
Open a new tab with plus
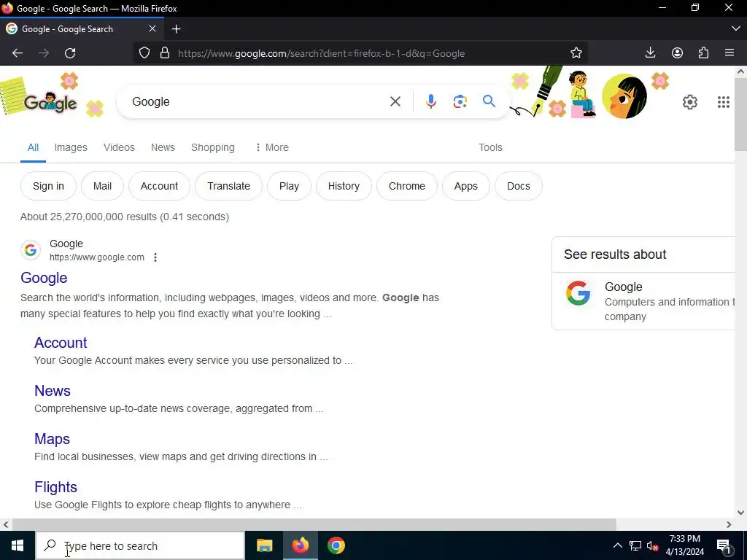coord(177,29)
